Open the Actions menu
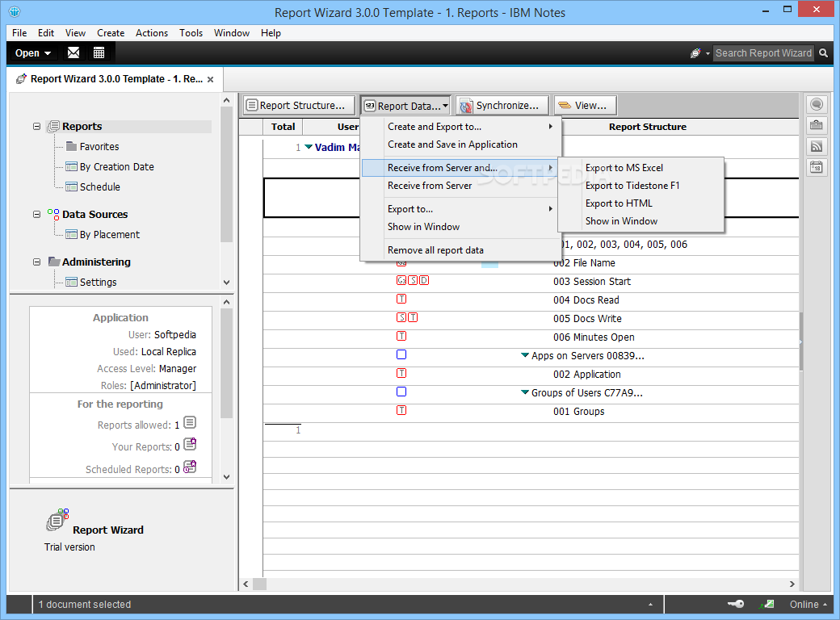Screen dimensions: 840x620 pyautogui.click(x=152, y=32)
